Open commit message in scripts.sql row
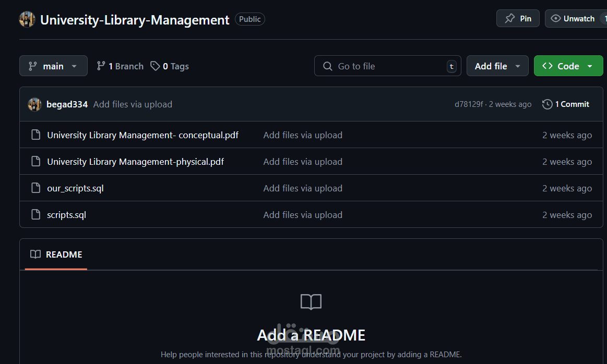Screen dimensions: 607x364 click(303, 215)
